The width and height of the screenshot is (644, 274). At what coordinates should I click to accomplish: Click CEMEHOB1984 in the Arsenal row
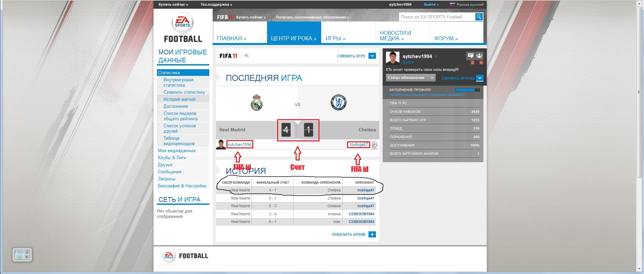click(x=361, y=214)
